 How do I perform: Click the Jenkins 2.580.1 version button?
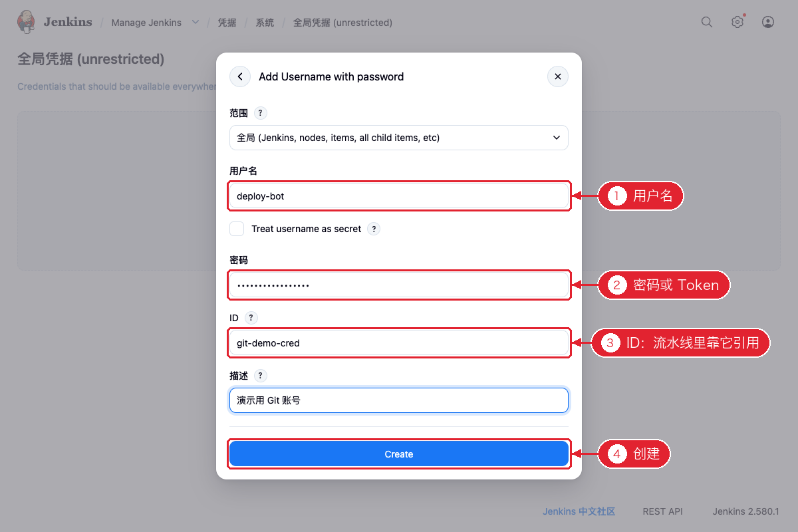click(746, 511)
